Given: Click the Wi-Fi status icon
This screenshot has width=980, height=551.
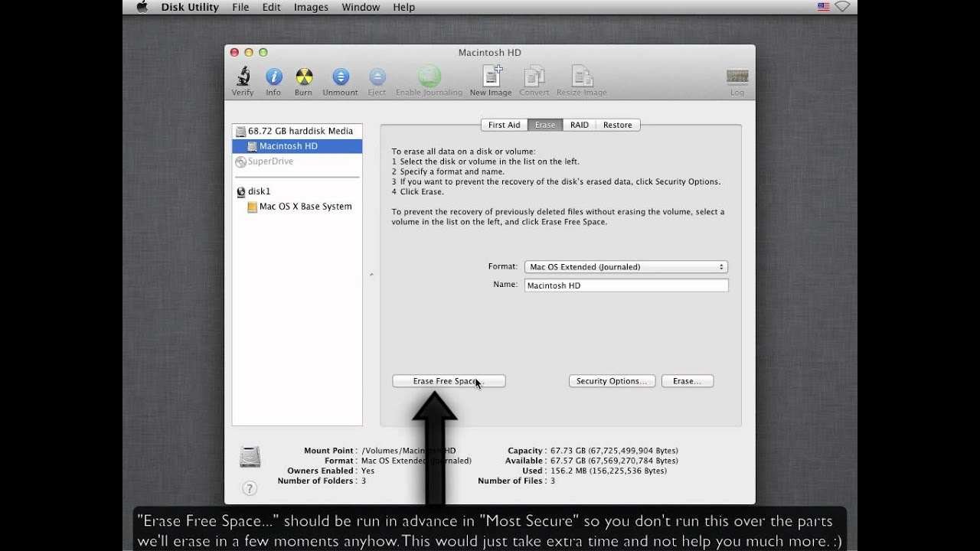Looking at the screenshot, I should [843, 7].
